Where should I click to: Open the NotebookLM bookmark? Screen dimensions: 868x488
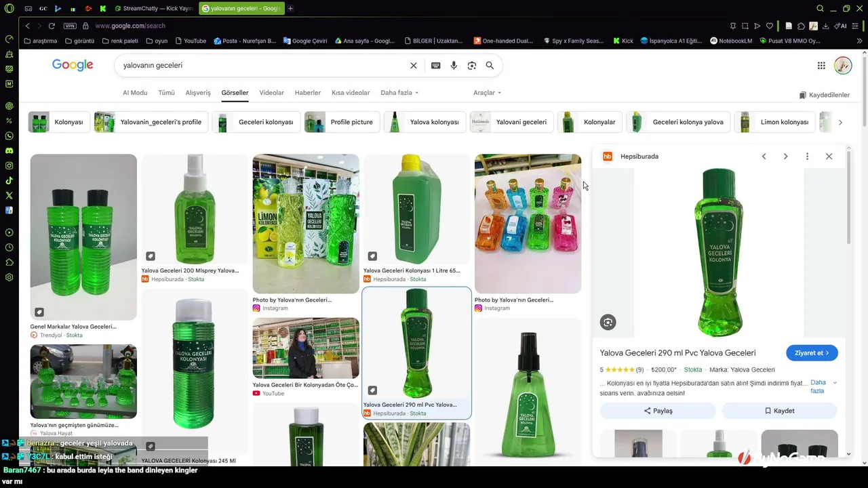[731, 41]
